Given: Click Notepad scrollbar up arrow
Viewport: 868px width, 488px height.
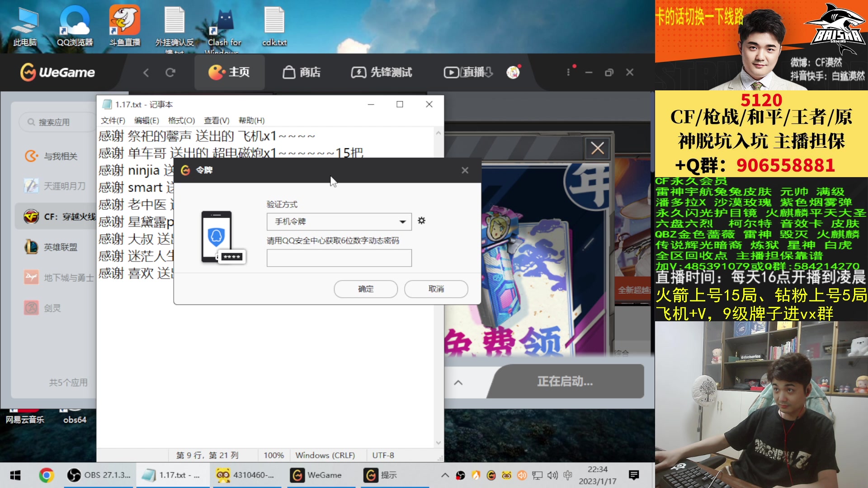Looking at the screenshot, I should tap(438, 133).
